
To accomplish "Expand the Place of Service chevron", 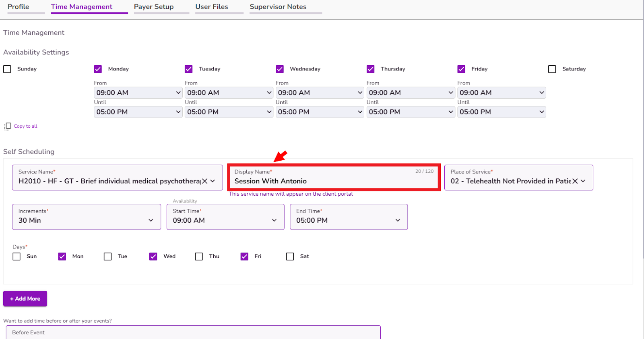I will (583, 181).
